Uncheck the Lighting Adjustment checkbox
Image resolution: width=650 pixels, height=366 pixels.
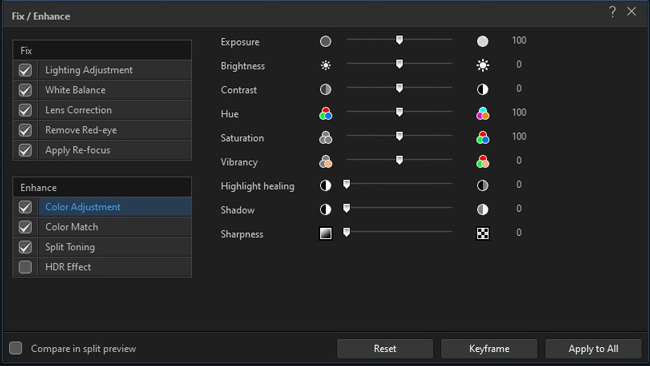click(x=25, y=70)
